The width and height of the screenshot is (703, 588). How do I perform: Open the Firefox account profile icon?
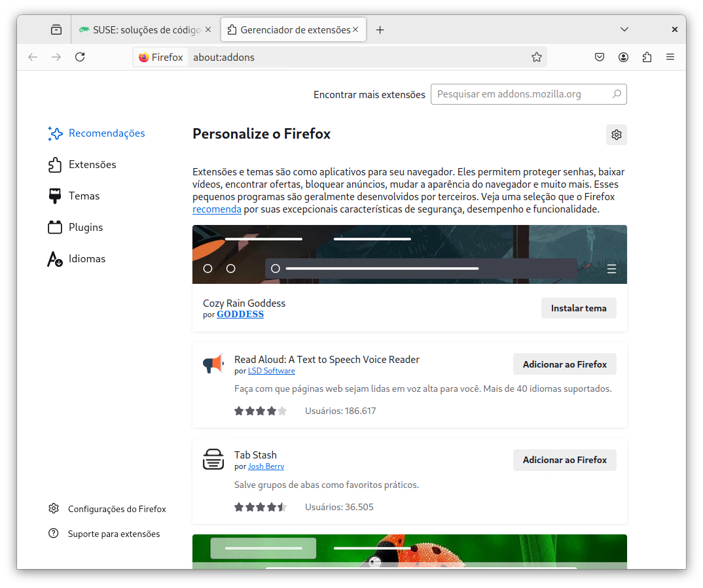pyautogui.click(x=623, y=57)
